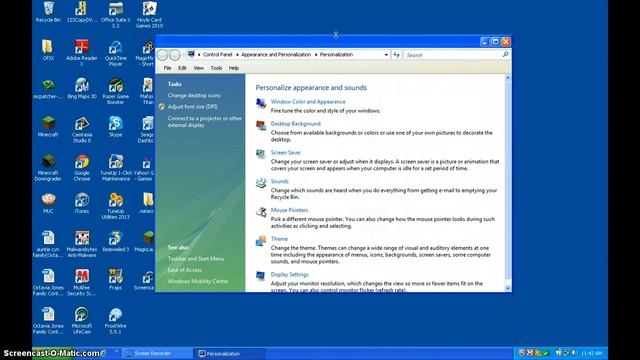Launch the 123CopyDVD desktop shortcut

[82, 11]
